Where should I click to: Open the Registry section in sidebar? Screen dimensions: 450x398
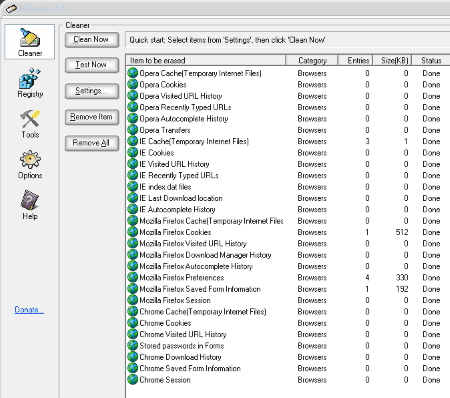[x=30, y=83]
